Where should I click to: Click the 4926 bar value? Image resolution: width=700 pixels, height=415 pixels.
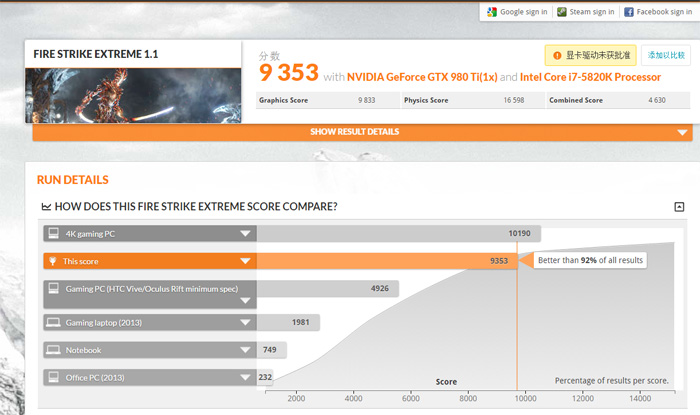pyautogui.click(x=379, y=288)
